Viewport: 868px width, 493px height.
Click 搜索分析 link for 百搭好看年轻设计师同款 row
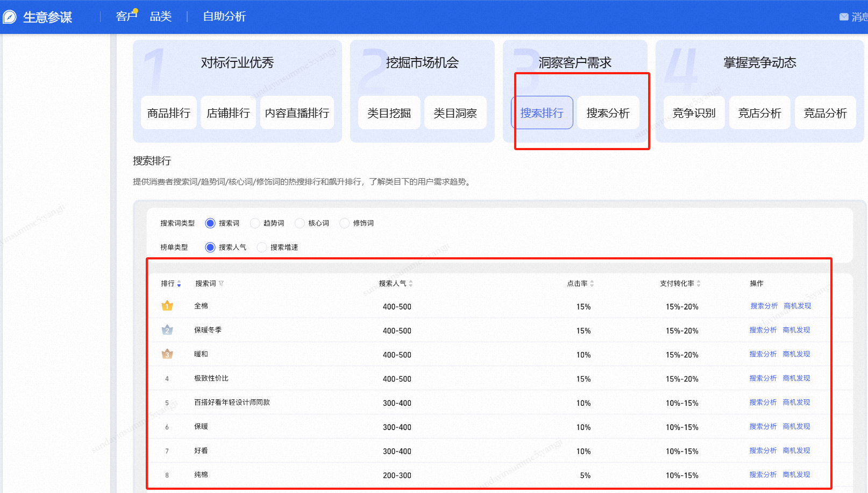(x=763, y=402)
